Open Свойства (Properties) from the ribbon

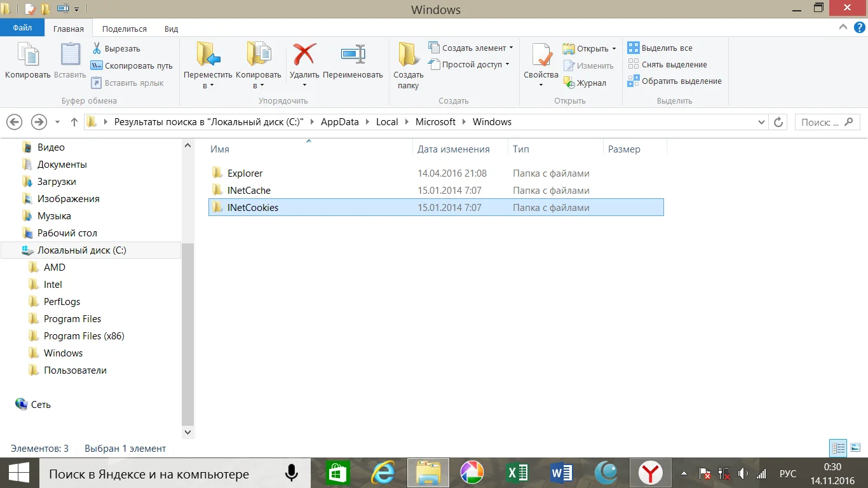coord(541,60)
